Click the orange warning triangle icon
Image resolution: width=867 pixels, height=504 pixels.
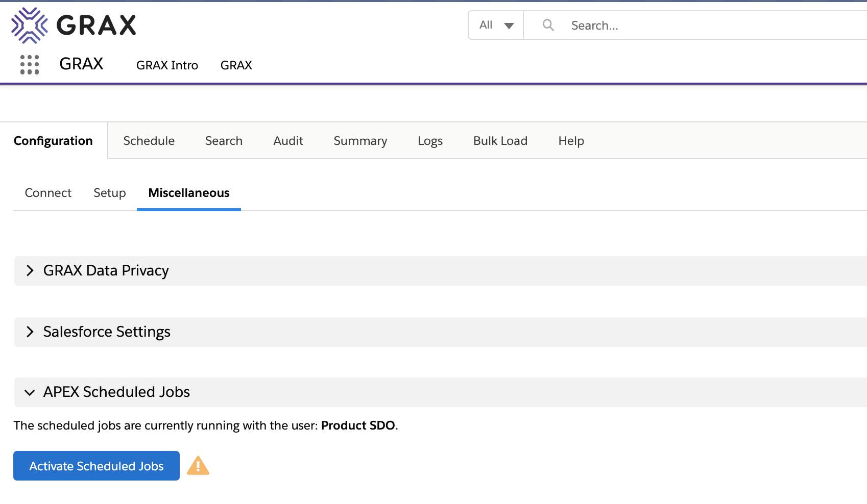click(x=198, y=466)
